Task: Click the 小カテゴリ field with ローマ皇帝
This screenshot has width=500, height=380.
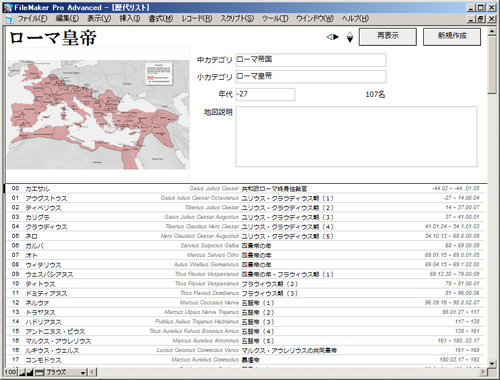Action: 311,76
